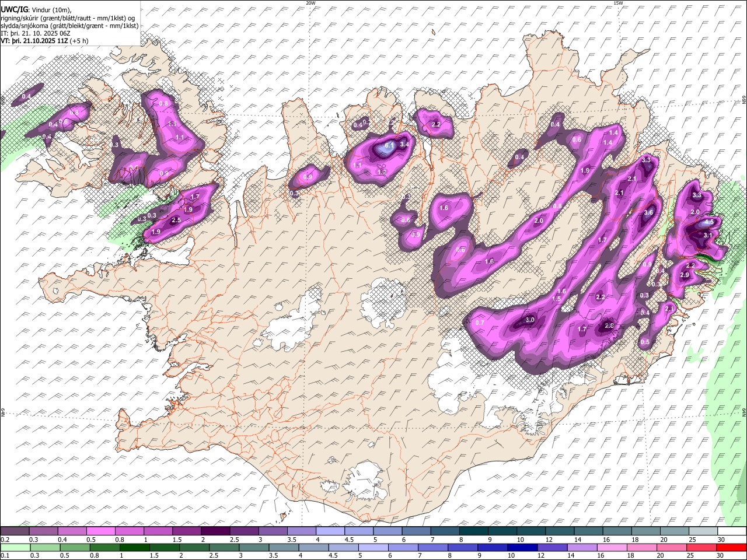Click the 1.2 value below the 6.1 peak

[x=382, y=173]
